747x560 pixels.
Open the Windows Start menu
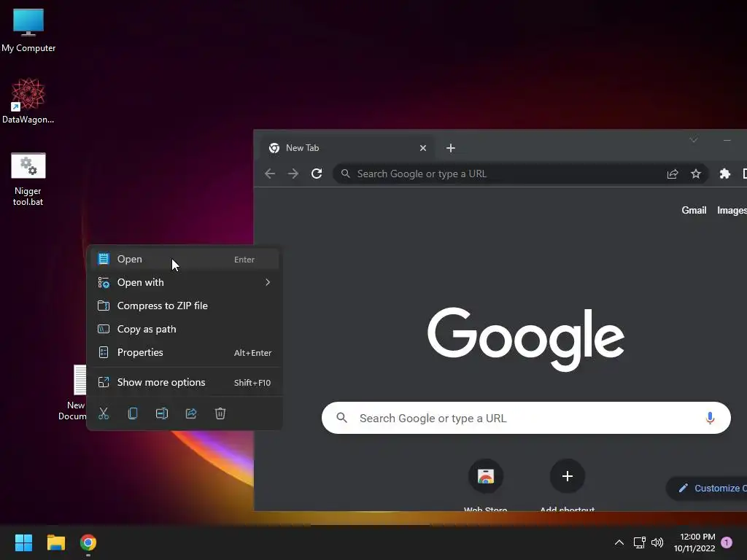coord(23,542)
